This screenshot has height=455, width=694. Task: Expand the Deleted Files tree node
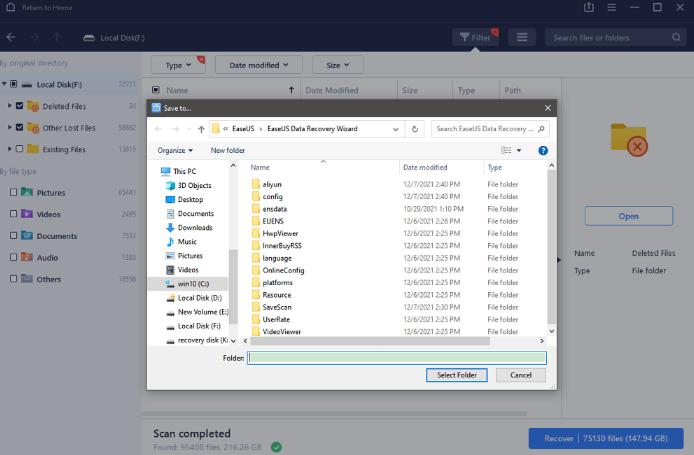click(x=9, y=106)
